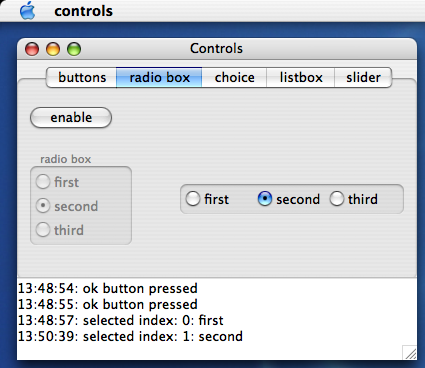Viewport: 425px width, 368px height.
Task: Select the first option in the horizontal radio group
Action: [207, 199]
